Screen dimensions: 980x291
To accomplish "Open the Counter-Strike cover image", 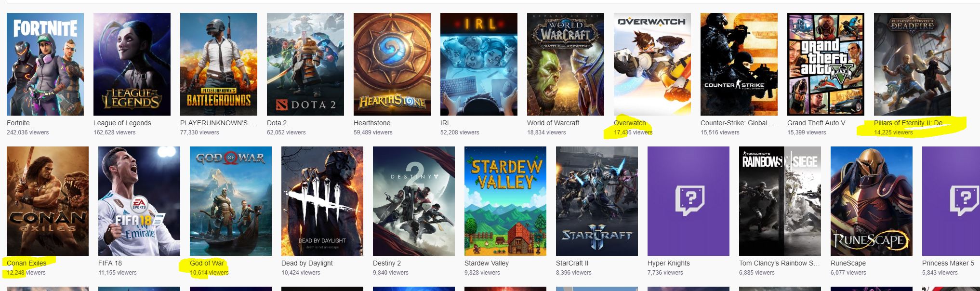I will (x=739, y=64).
